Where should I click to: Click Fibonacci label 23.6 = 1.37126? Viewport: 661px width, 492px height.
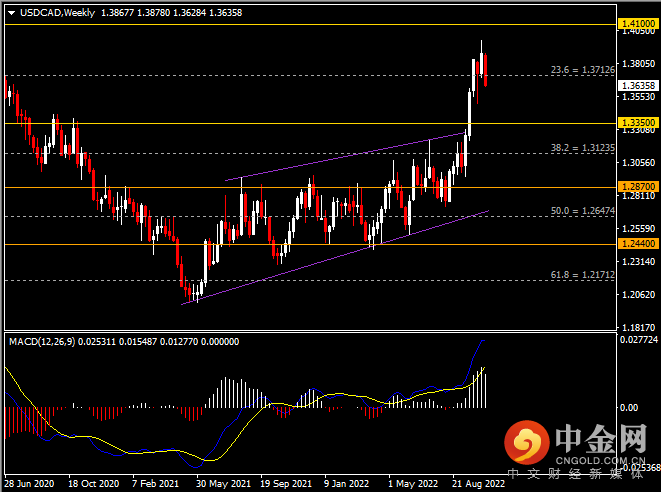click(x=583, y=70)
